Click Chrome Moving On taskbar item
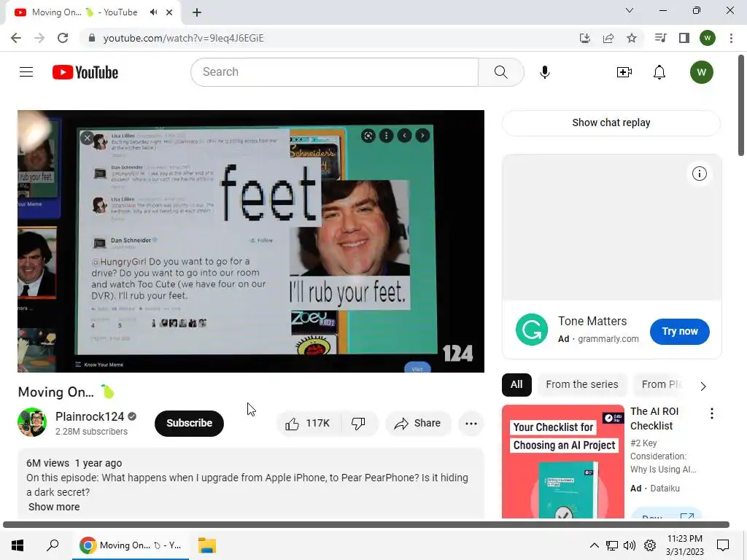This screenshot has height=560, width=747. [x=131, y=545]
